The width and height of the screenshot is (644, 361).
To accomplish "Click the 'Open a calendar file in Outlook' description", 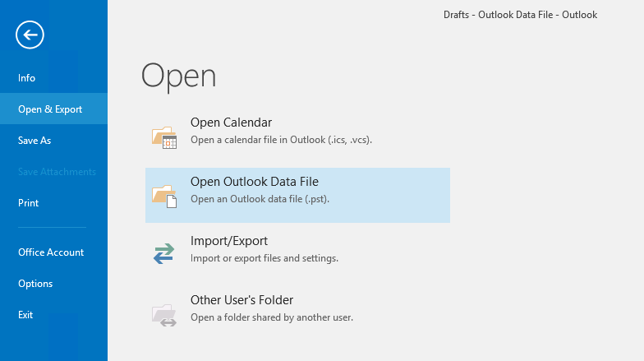I will [281, 140].
